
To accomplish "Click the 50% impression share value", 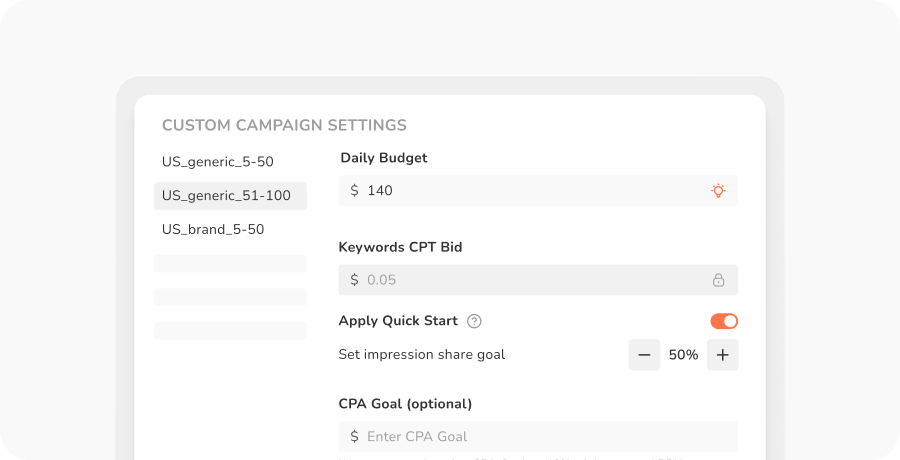I will click(683, 355).
